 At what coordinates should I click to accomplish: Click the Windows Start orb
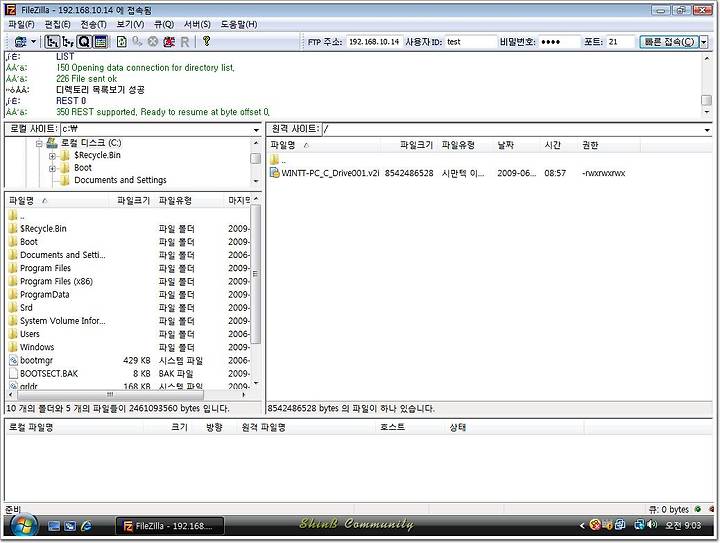click(23, 526)
